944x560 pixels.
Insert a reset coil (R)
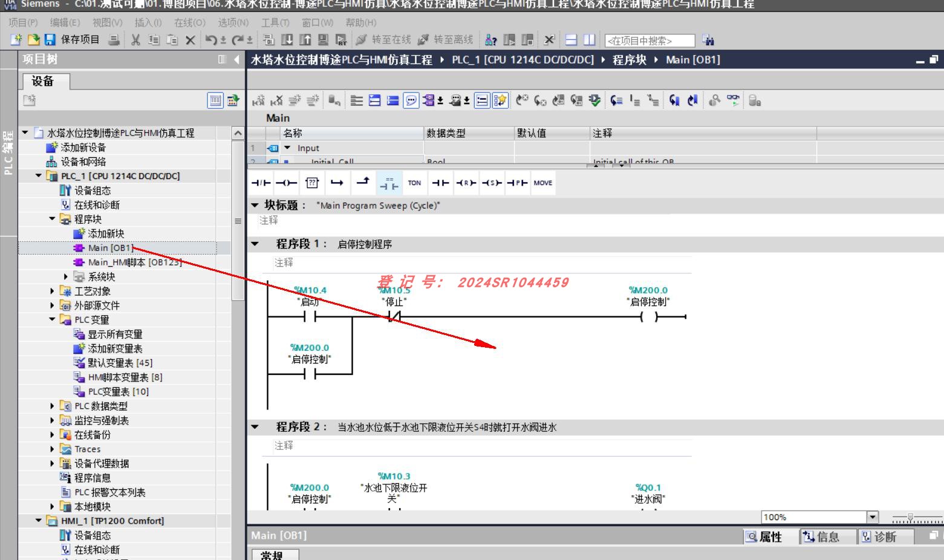pyautogui.click(x=466, y=183)
